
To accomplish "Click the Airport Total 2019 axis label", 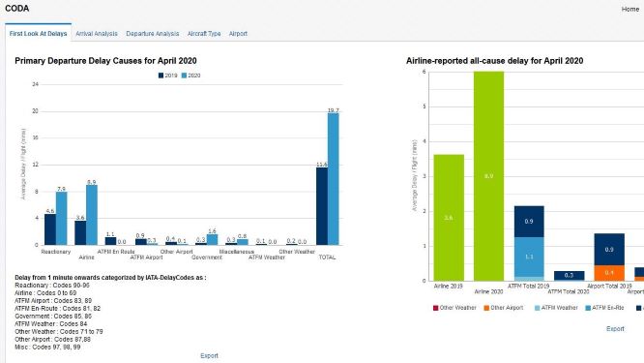I will (609, 286).
